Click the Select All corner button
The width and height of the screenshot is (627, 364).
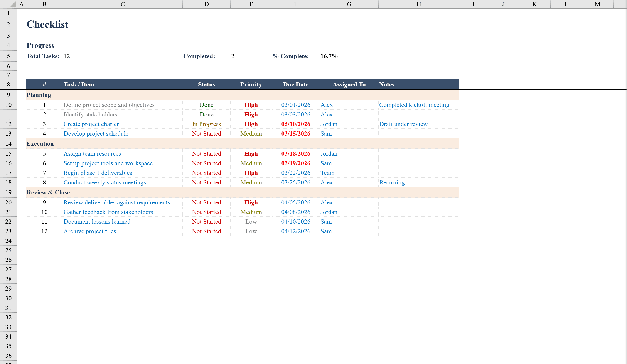(13, 4)
